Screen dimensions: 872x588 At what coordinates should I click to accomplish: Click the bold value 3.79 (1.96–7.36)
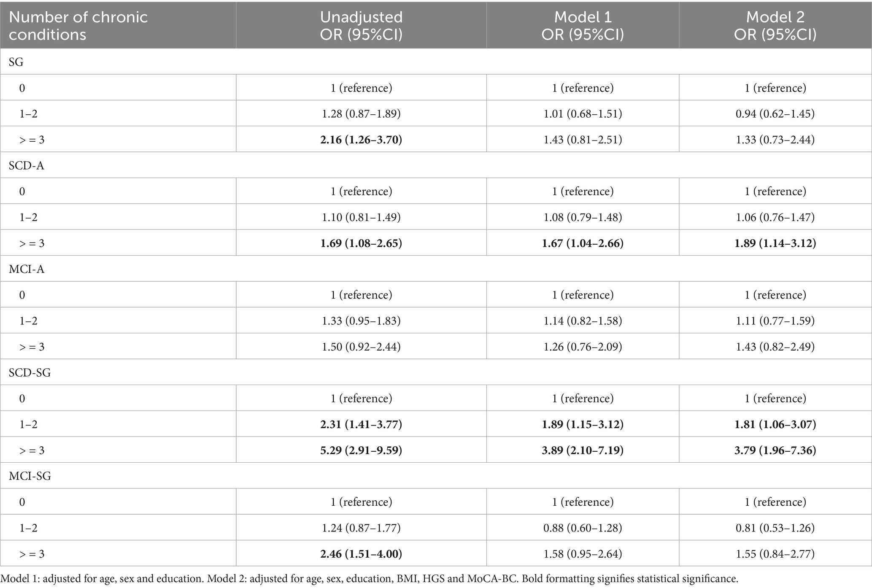point(775,450)
